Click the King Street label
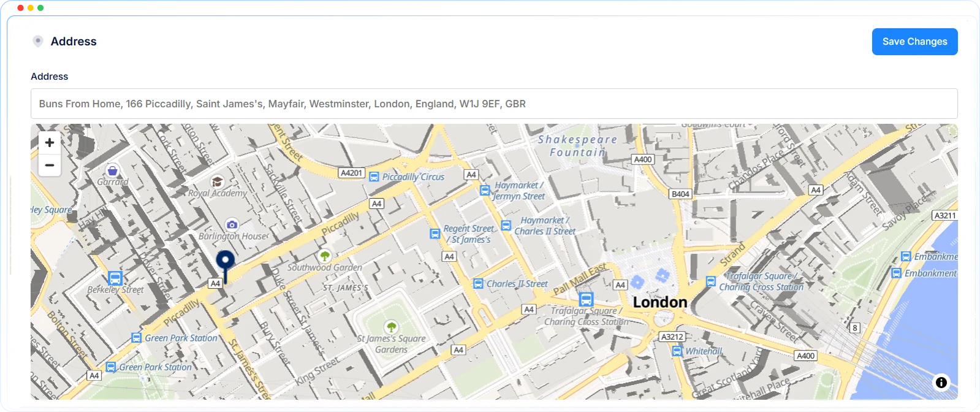980x412 pixels. click(x=317, y=372)
